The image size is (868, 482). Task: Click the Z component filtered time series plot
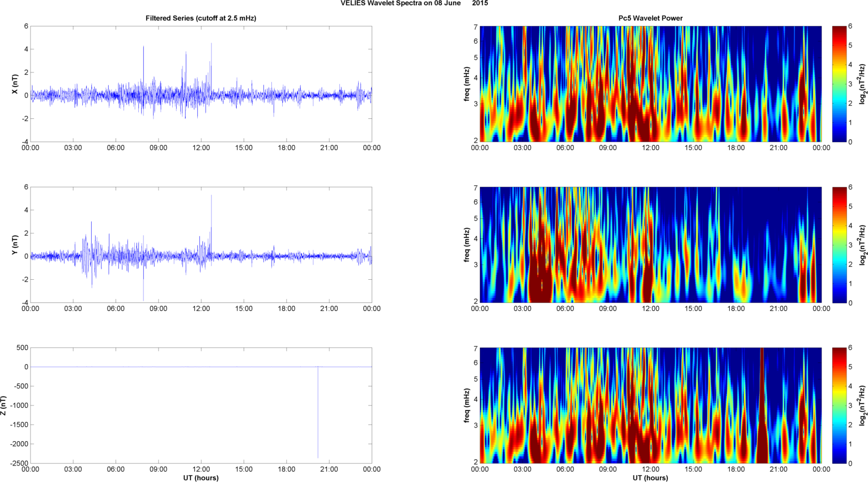[201, 406]
